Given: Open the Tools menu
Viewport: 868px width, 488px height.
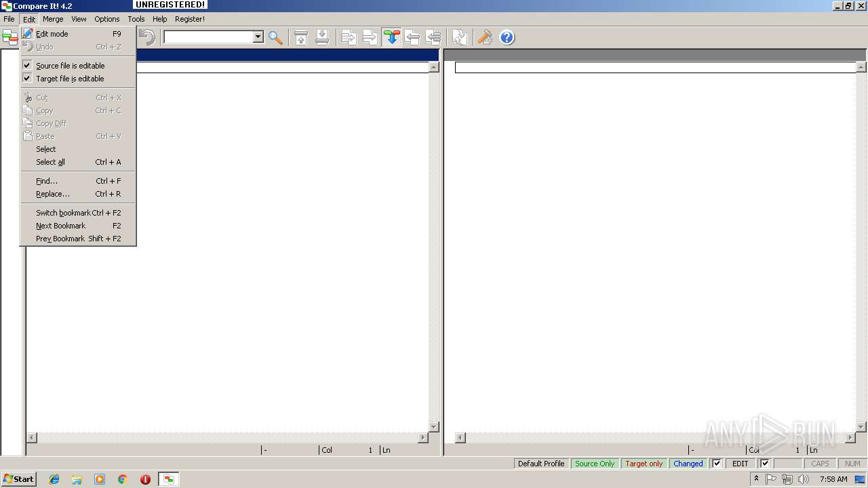Looking at the screenshot, I should coord(136,19).
